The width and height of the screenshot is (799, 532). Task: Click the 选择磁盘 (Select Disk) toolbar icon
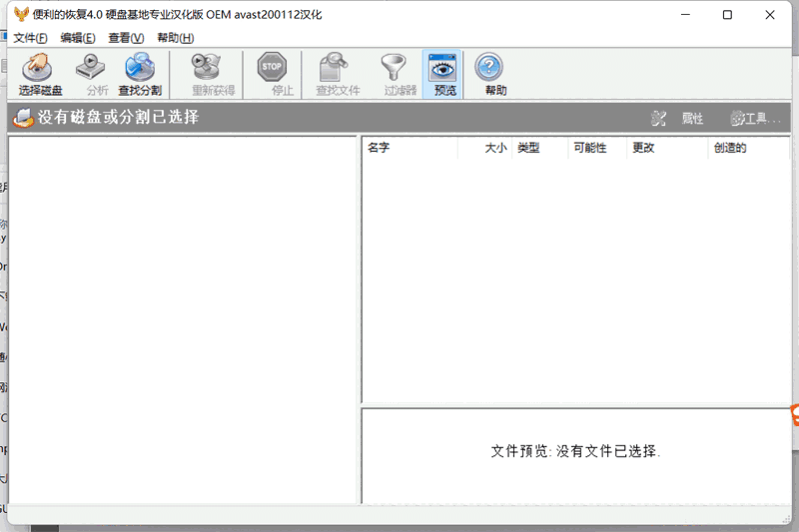coord(40,74)
